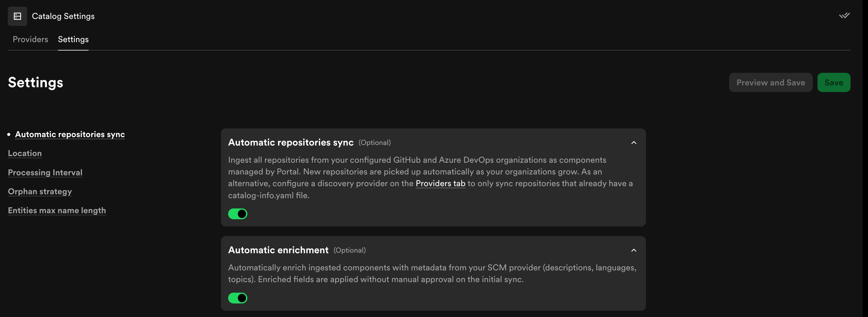Follow the Providers tab inline link

(440, 183)
